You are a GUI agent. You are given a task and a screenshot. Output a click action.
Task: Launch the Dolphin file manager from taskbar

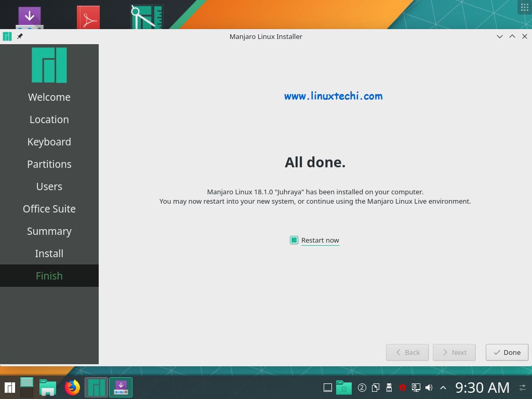pos(47,387)
